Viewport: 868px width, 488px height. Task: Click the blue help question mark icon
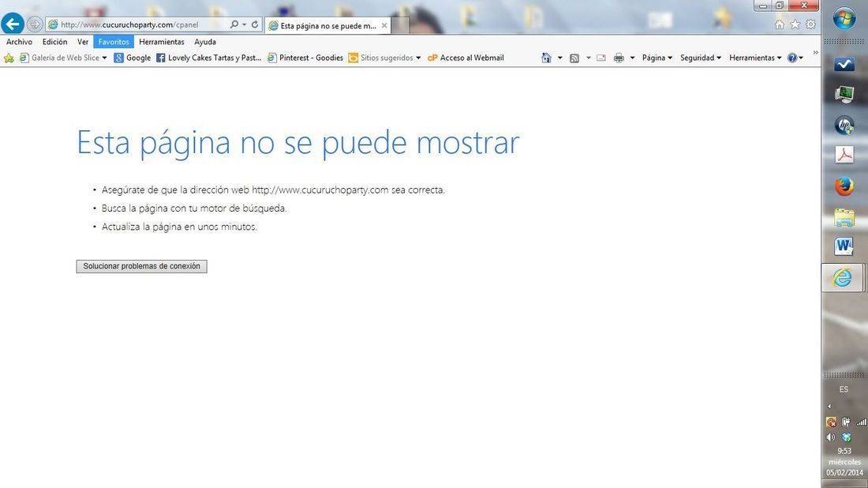coord(792,58)
